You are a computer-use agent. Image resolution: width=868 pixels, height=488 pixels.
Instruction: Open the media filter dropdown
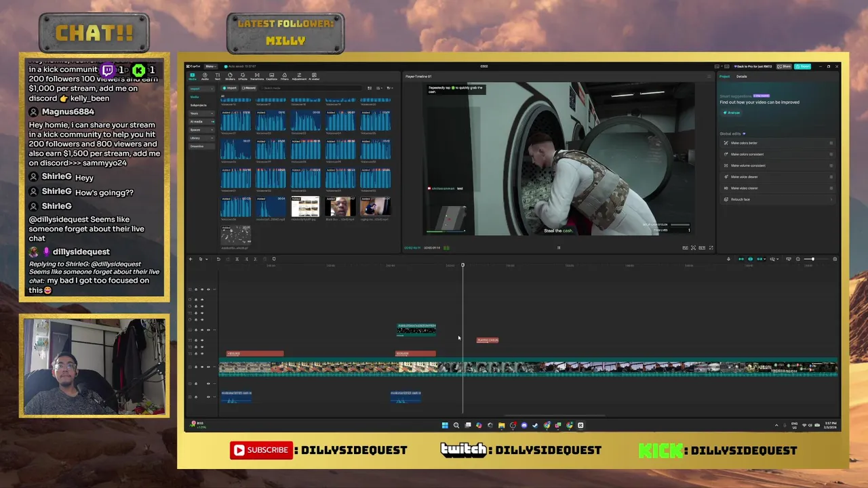pyautogui.click(x=390, y=88)
